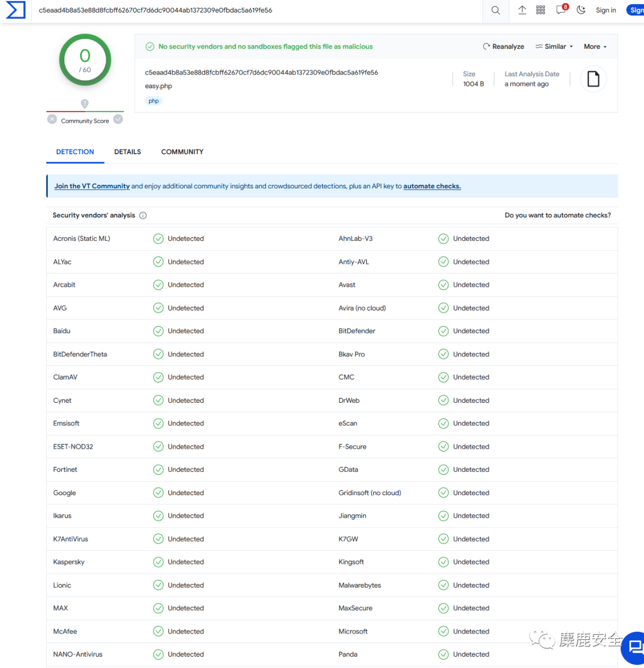The image size is (644, 668).
Task: Click the size value 1004 B
Action: click(473, 84)
